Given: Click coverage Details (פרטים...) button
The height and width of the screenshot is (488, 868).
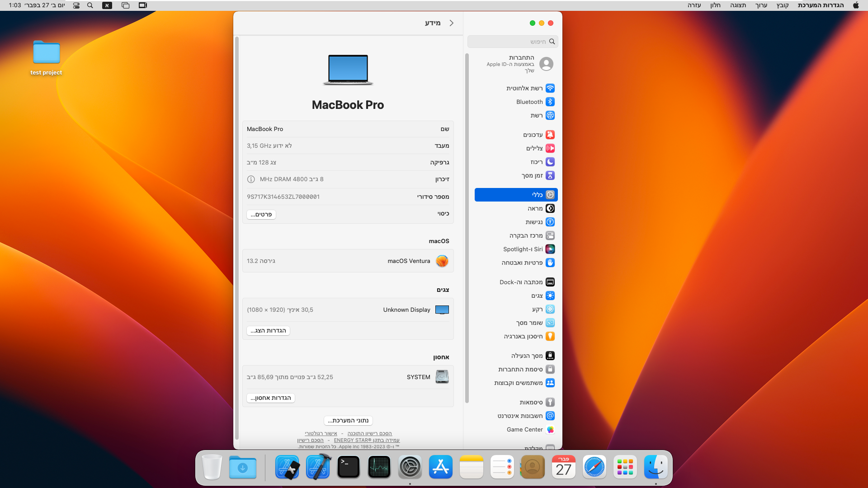Looking at the screenshot, I should coord(261,215).
